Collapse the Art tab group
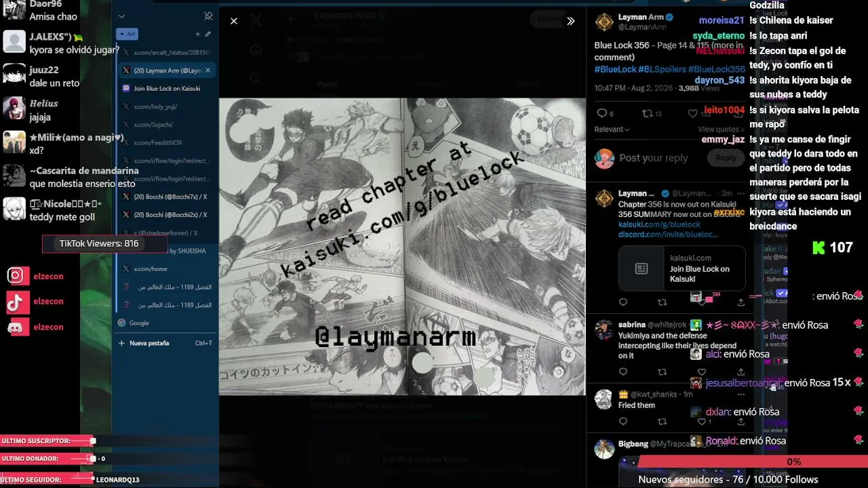The height and width of the screenshot is (488, 868). (x=127, y=34)
